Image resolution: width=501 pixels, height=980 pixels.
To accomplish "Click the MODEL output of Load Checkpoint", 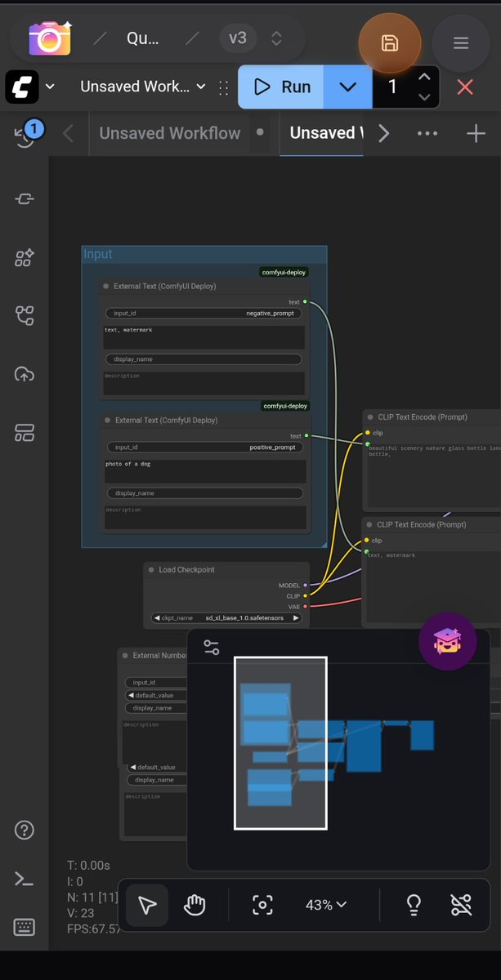I will (306, 586).
